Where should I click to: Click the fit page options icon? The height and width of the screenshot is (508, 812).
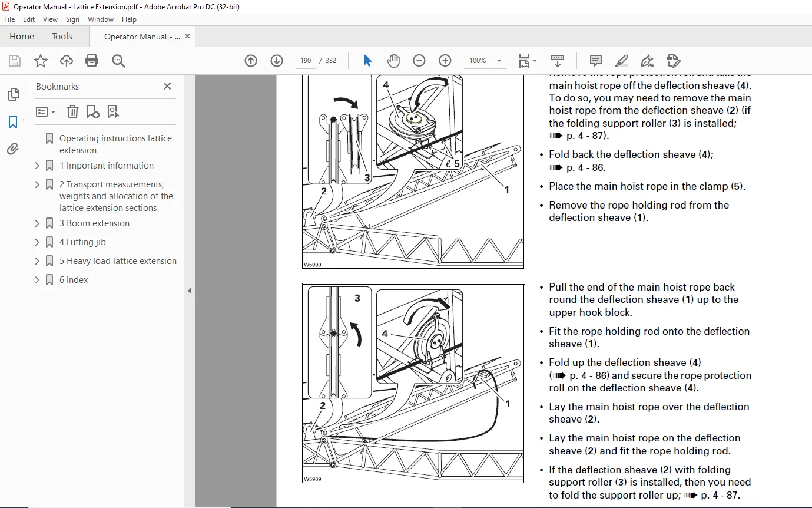[528, 61]
